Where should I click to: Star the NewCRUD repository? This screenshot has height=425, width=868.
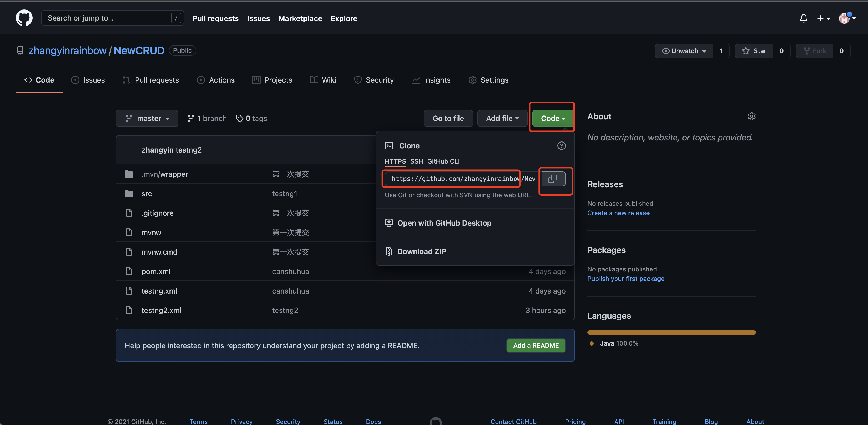click(x=754, y=51)
